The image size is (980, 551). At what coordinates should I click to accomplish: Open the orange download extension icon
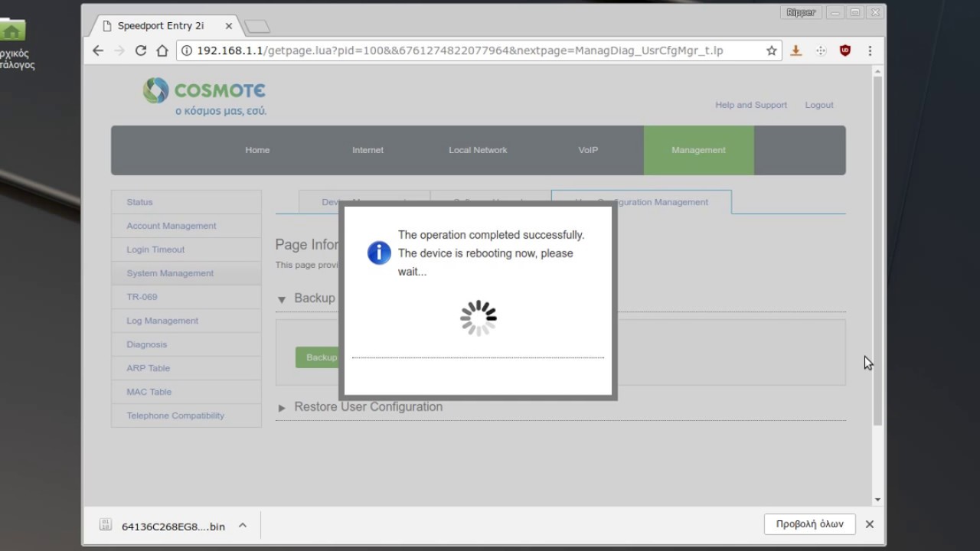796,51
